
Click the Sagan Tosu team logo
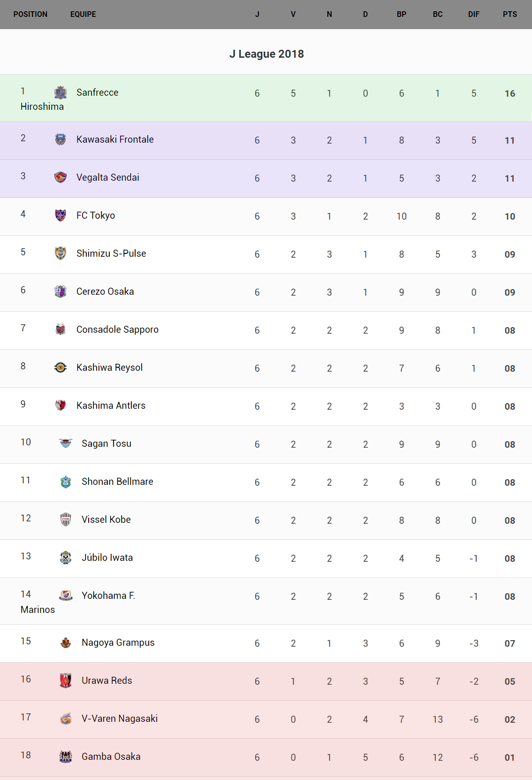[66, 444]
